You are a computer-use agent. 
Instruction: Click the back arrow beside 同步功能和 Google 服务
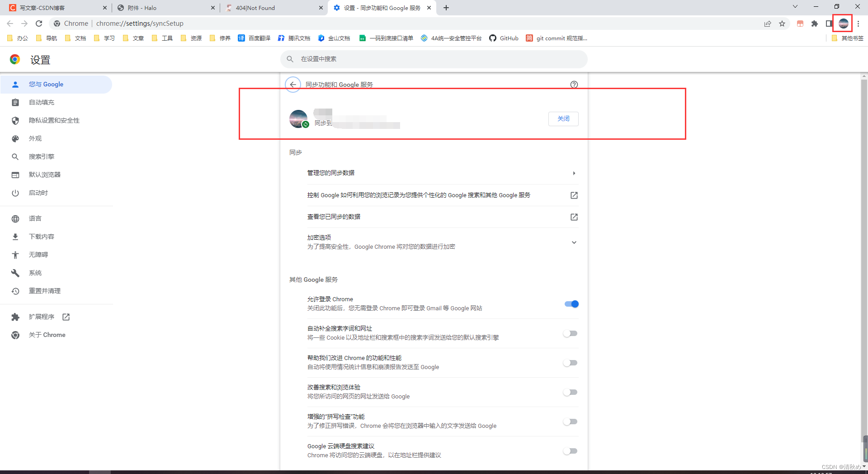point(293,84)
